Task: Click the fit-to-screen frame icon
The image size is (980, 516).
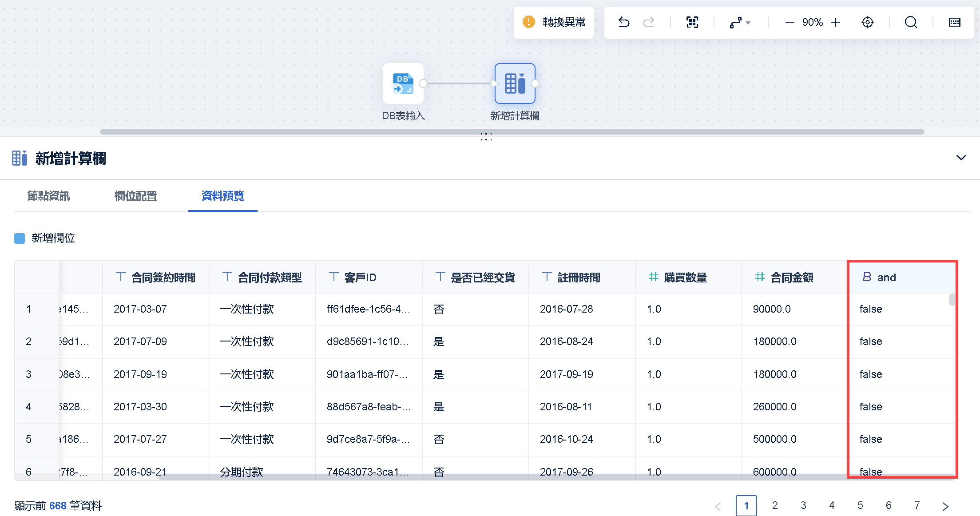Action: (x=692, y=22)
